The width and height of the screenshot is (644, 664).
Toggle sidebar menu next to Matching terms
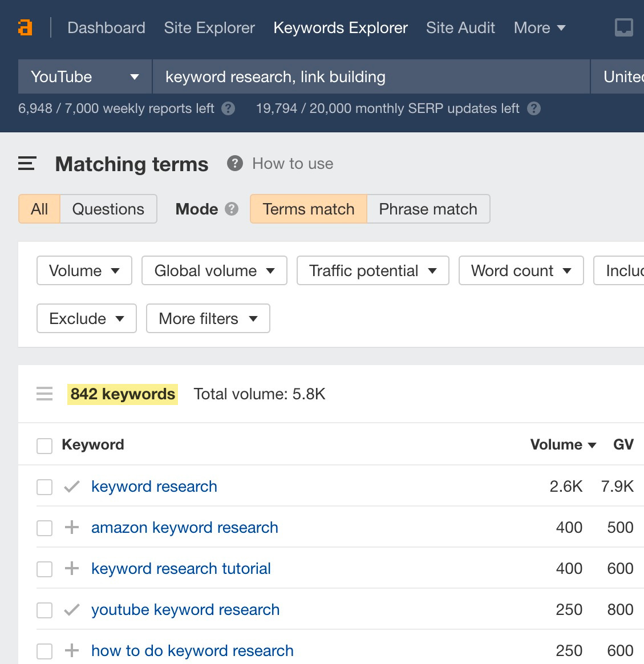point(27,164)
